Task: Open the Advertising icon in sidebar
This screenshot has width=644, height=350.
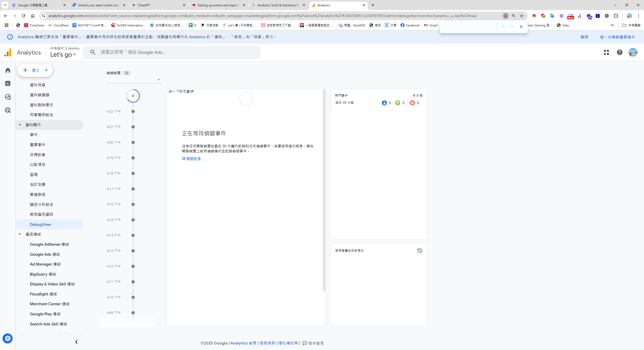Action: (8, 110)
